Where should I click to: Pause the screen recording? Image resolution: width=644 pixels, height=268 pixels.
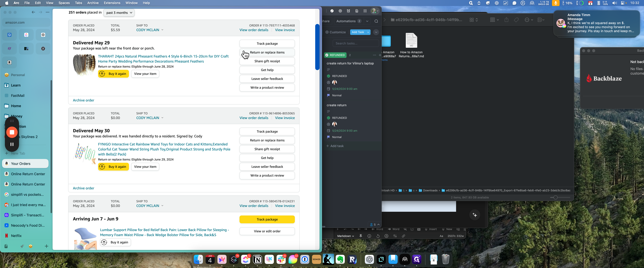click(12, 144)
